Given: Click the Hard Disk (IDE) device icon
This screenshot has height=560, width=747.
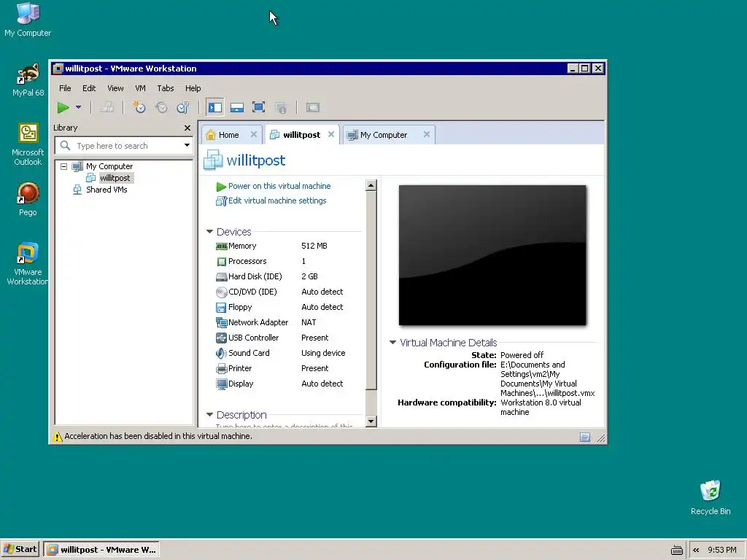Looking at the screenshot, I should tap(222, 276).
